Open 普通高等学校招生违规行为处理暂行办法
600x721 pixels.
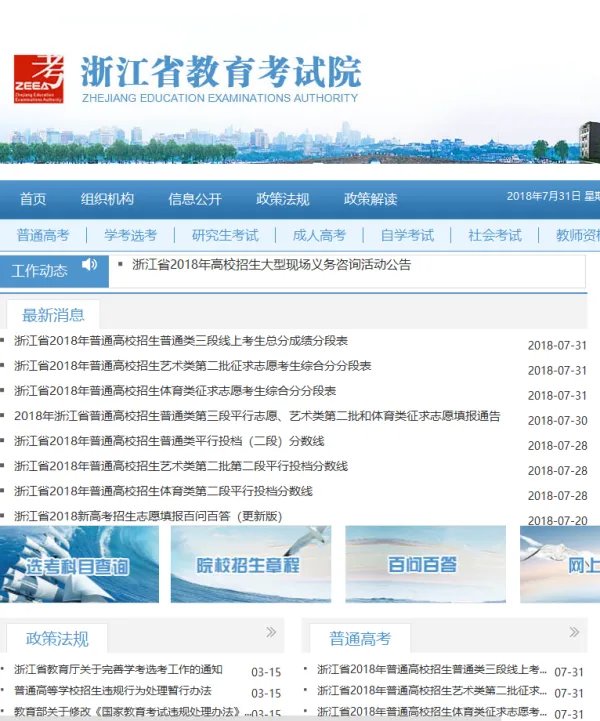(113, 690)
